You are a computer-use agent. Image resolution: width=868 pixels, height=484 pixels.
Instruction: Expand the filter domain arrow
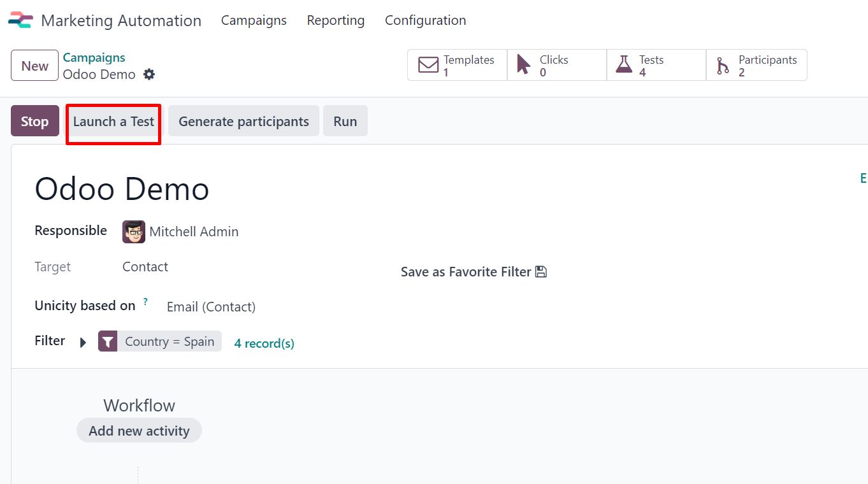tap(83, 343)
